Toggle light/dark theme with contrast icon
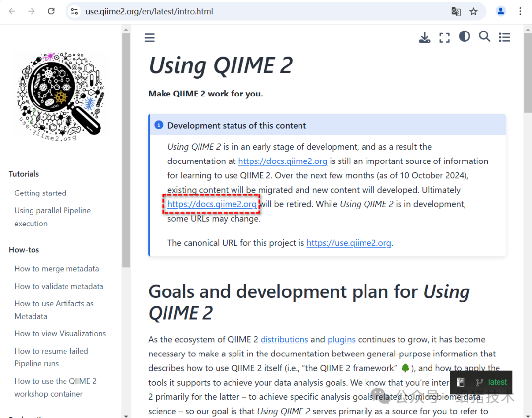The height and width of the screenshot is (418, 532). [x=464, y=36]
